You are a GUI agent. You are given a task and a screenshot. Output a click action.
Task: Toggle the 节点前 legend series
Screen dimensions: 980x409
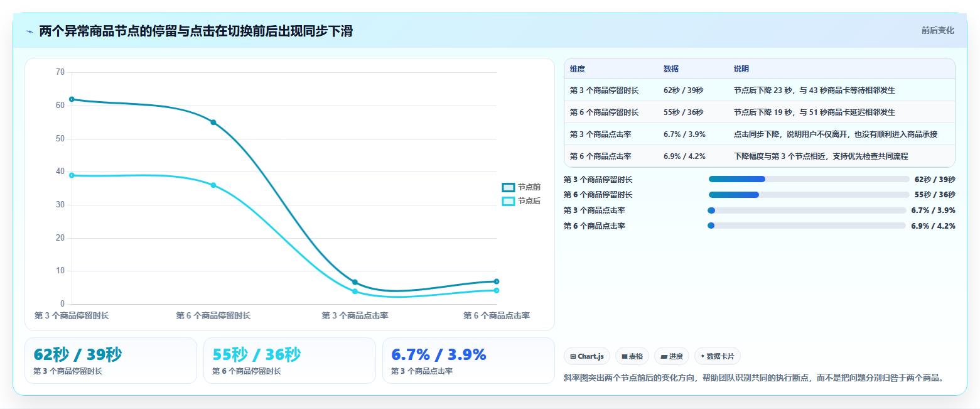[521, 187]
